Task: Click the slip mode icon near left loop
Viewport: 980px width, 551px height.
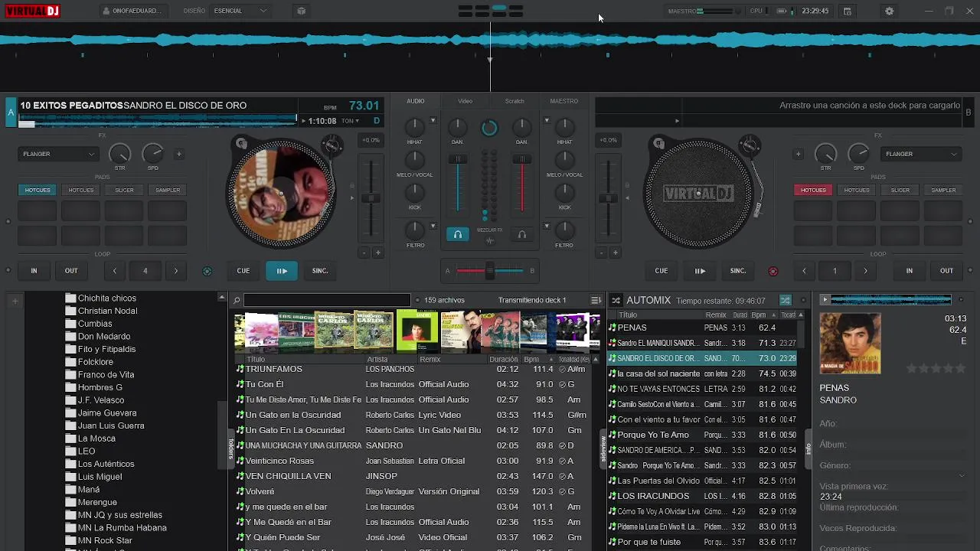Action: click(207, 271)
